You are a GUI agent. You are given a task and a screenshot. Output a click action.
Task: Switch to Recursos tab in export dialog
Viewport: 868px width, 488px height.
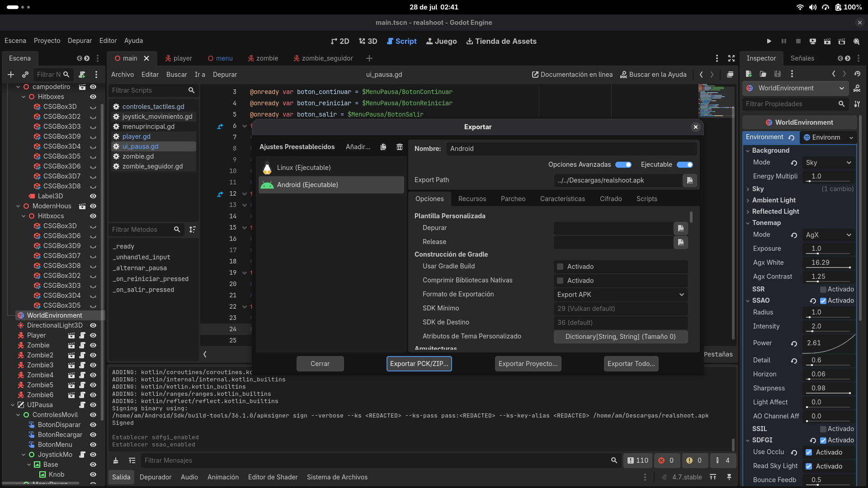coord(472,199)
